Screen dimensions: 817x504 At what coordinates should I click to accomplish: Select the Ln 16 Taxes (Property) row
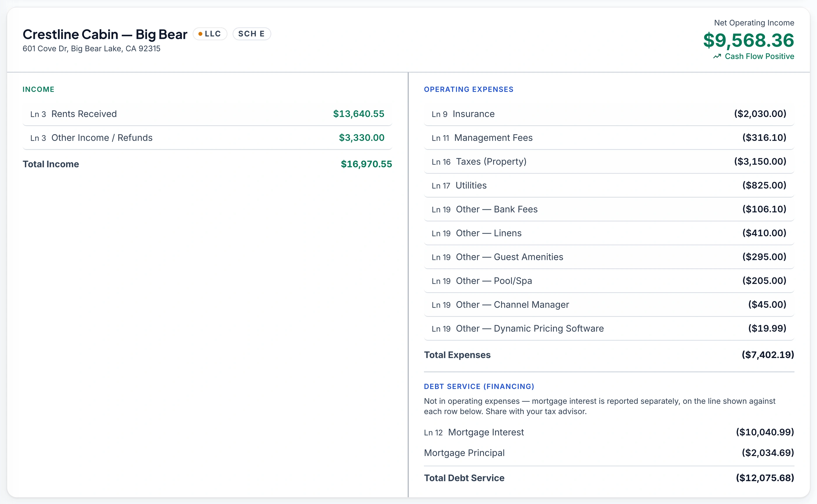(609, 162)
